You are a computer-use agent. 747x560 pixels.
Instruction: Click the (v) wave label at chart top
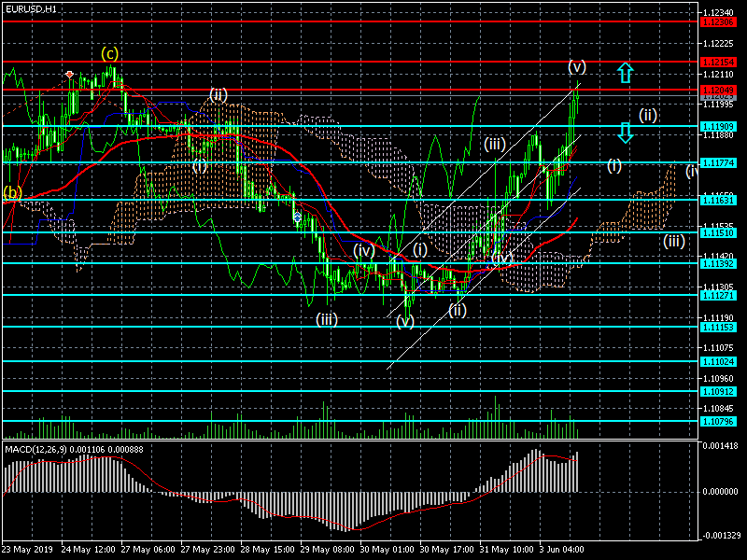point(577,66)
